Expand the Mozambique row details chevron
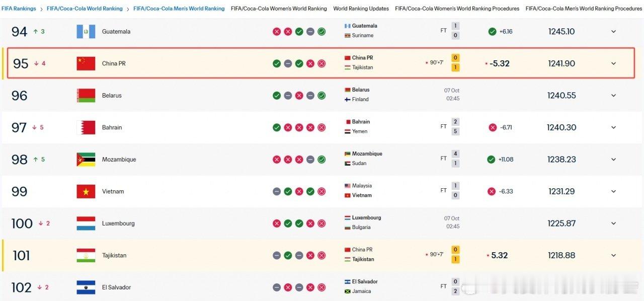The width and height of the screenshot is (644, 301). [613, 160]
